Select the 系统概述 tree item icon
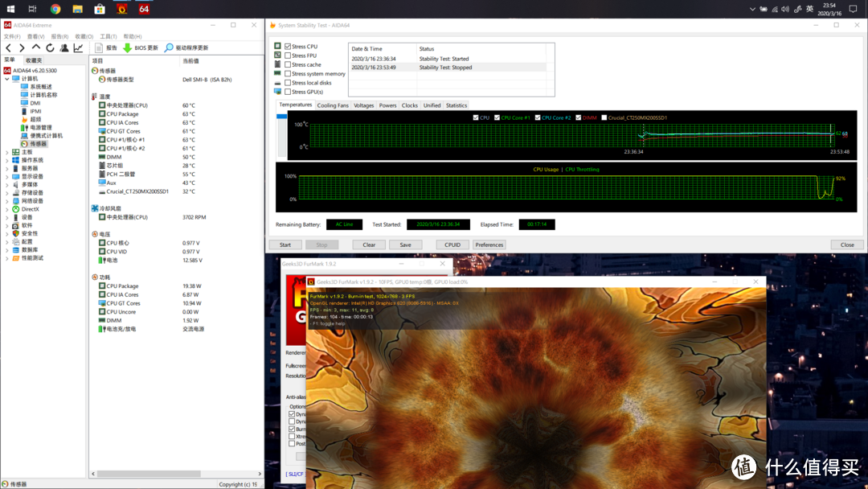 tap(24, 86)
